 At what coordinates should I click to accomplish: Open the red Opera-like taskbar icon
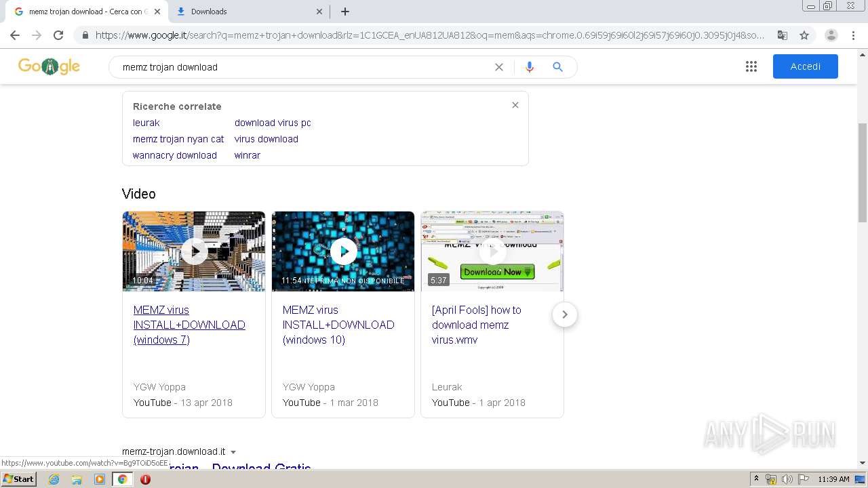coord(145,479)
